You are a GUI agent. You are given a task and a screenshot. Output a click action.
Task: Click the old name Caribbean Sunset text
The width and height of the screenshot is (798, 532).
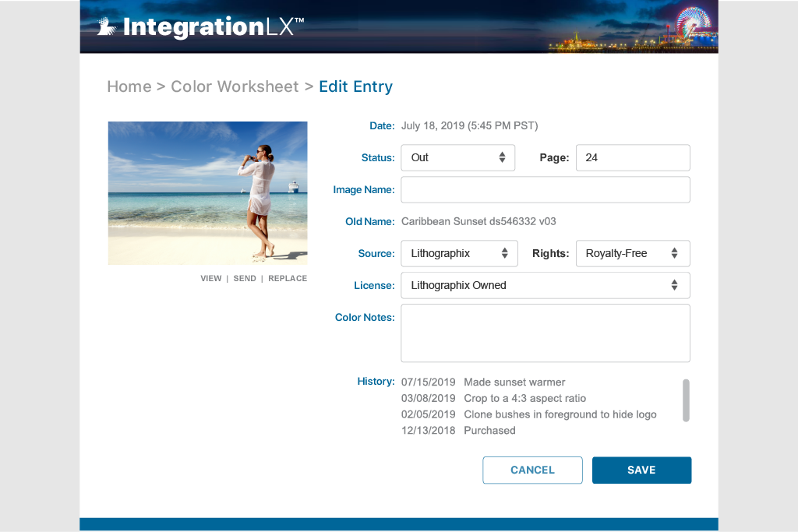pos(478,221)
